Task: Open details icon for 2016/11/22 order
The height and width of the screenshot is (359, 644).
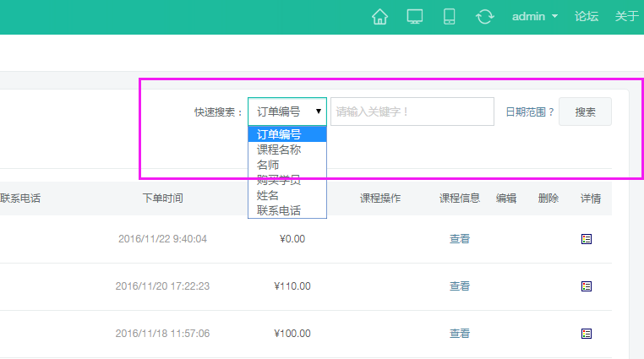Action: (587, 239)
